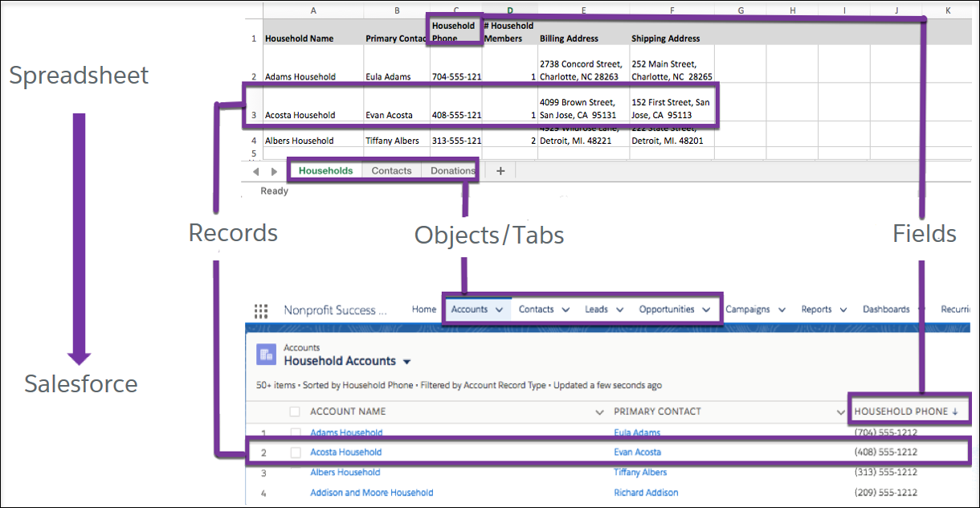
Task: Switch to the Households sheet tab
Action: tap(325, 171)
